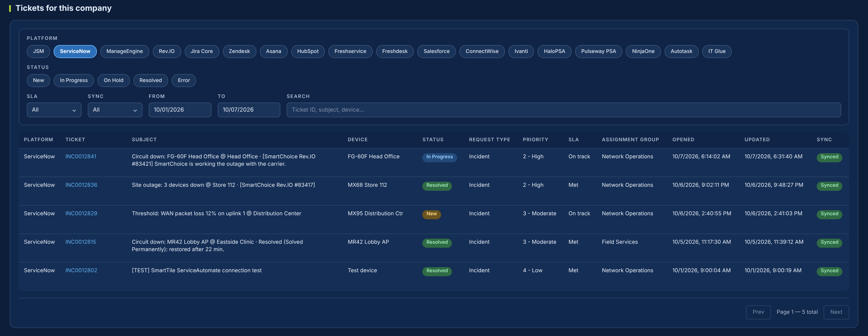This screenshot has height=336, width=868.
Task: Open the SLA filter dropdown
Action: 54,110
